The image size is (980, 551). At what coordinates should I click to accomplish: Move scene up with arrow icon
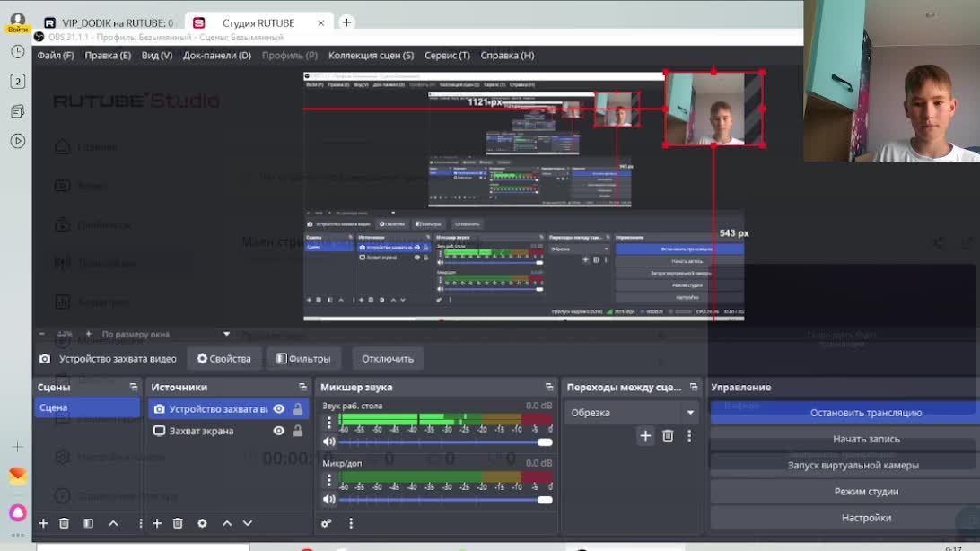(113, 523)
